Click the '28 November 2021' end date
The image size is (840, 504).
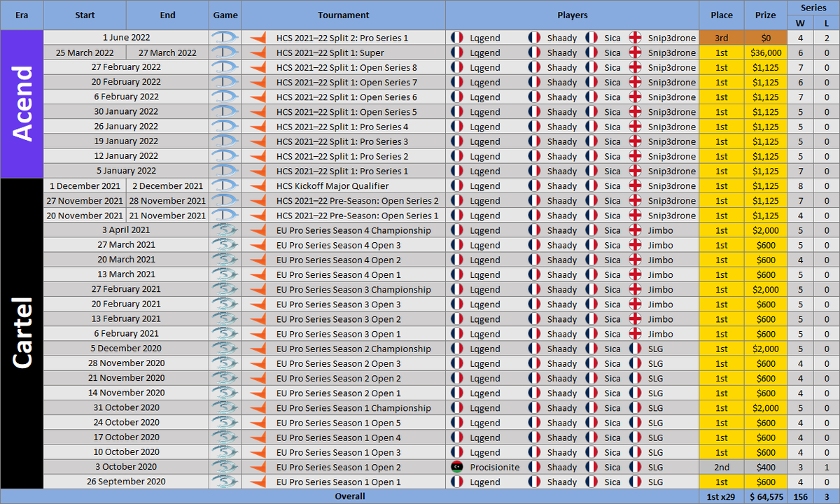[167, 201]
